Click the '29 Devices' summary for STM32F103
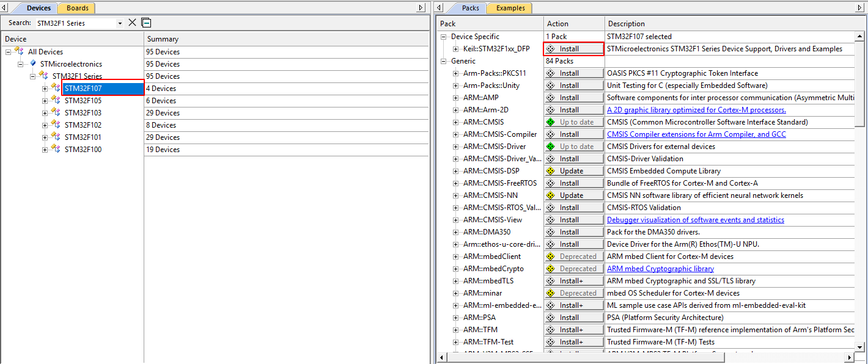 coord(163,113)
